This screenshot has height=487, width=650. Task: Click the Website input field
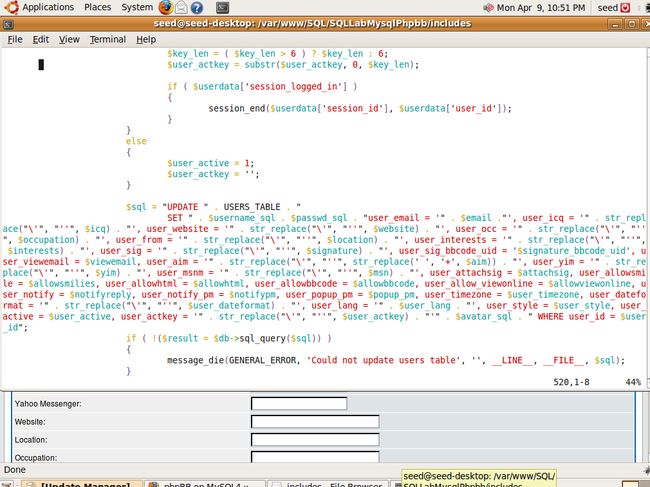click(x=315, y=422)
